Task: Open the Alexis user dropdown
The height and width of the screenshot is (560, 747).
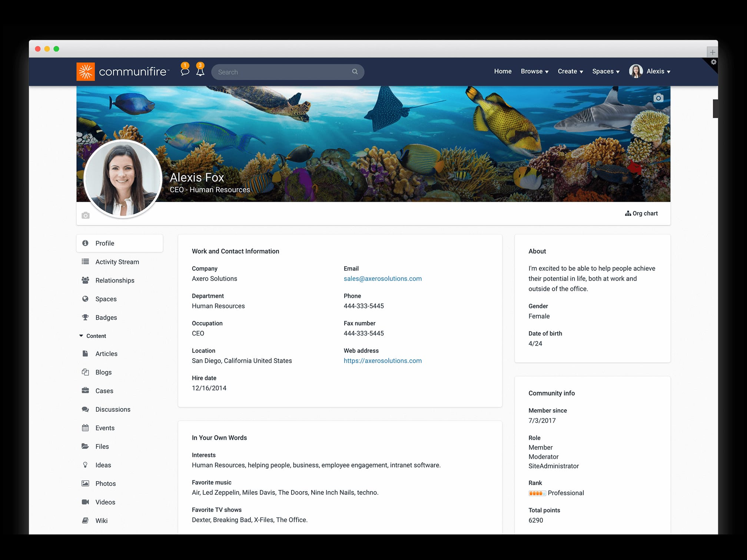Action: point(658,71)
